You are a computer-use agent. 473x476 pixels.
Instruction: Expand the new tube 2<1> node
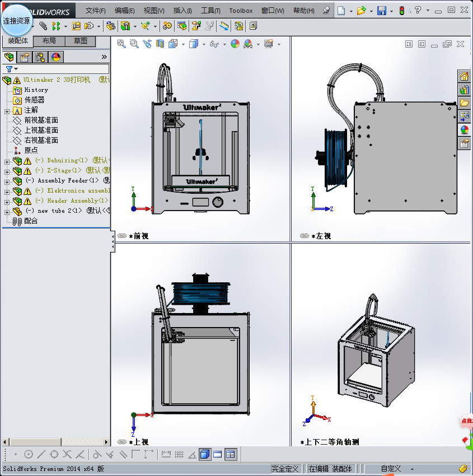7,212
